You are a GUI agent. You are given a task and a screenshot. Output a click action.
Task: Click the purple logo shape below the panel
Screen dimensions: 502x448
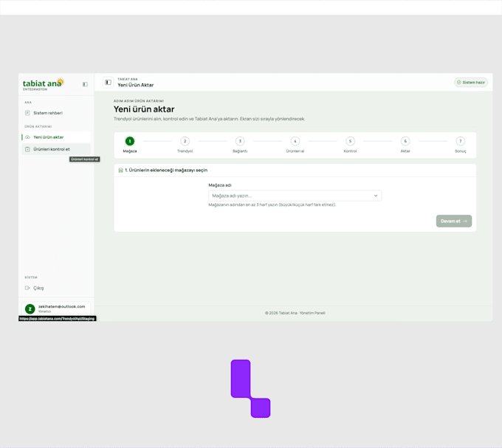(251, 388)
